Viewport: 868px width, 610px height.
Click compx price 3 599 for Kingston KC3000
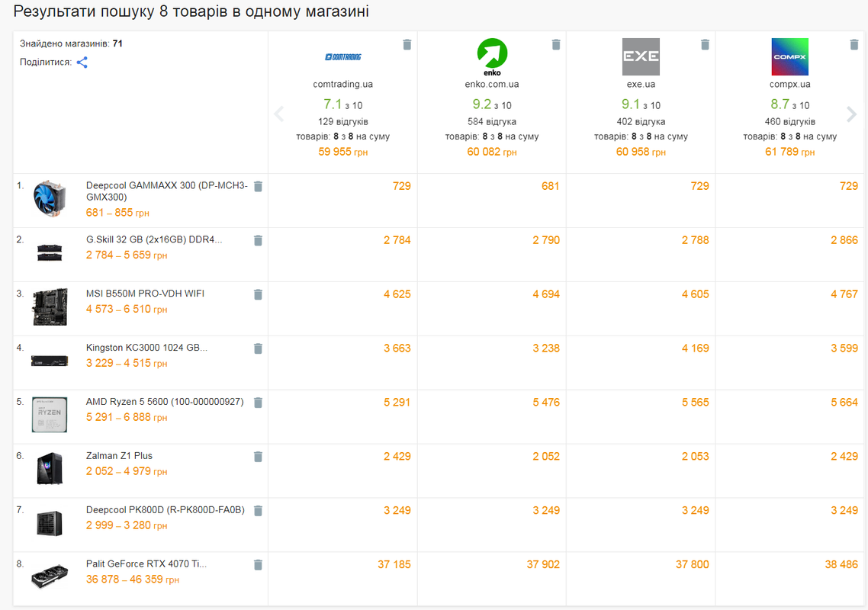coord(844,348)
